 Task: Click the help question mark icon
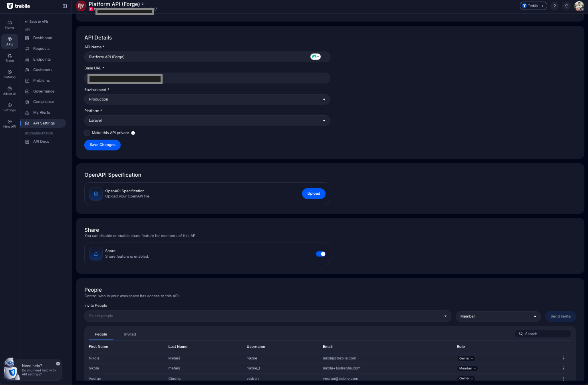[x=554, y=6]
